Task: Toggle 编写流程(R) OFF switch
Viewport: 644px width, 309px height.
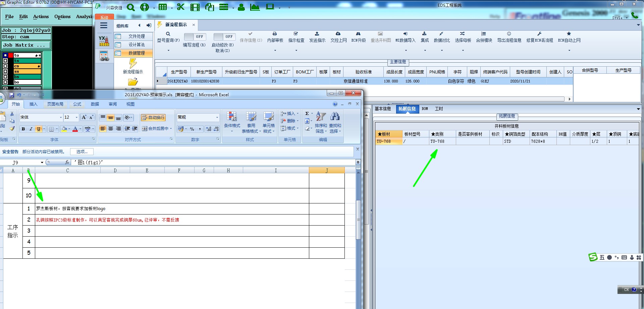Action: click(195, 37)
